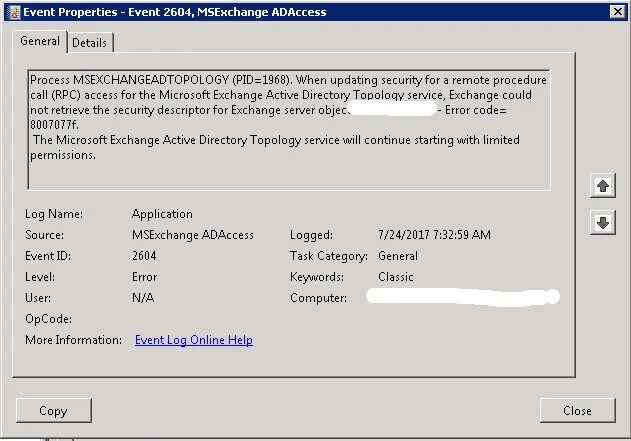Switch to the General tab
This screenshot has width=631, height=441.
click(x=40, y=41)
